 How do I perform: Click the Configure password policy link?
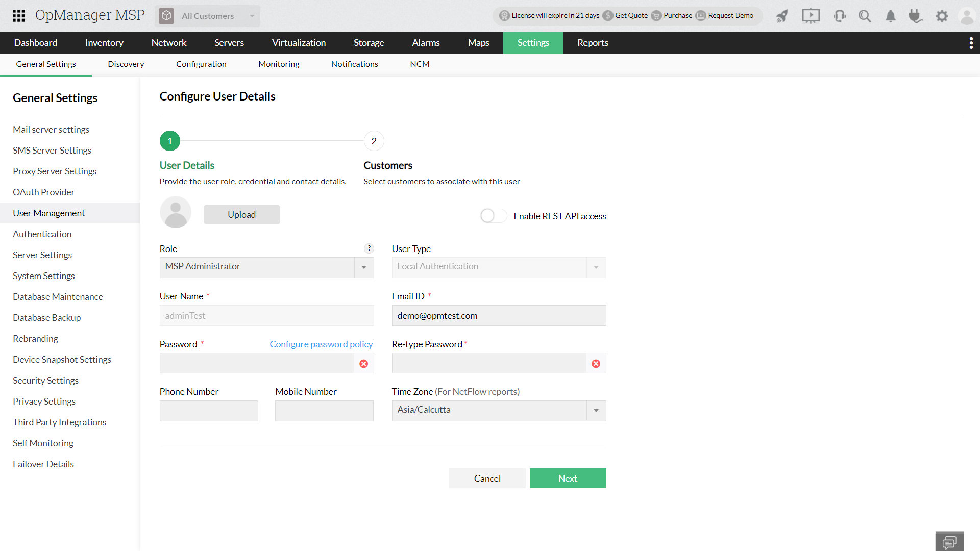pos(321,344)
